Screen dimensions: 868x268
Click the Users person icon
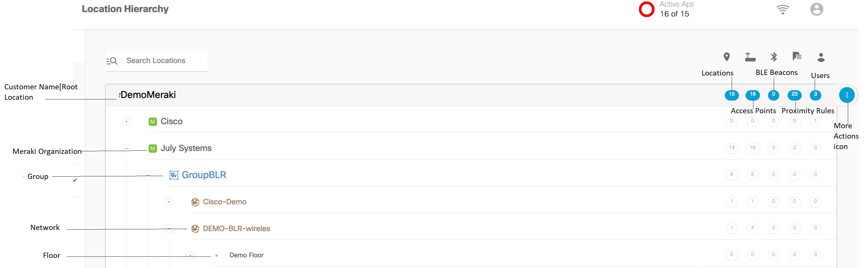click(x=821, y=57)
